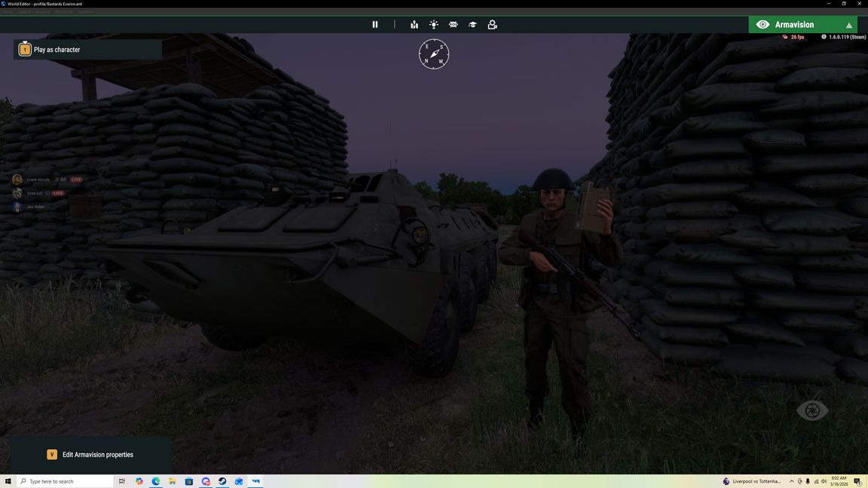This screenshot has width=868, height=488.
Task: Click the compass widget
Action: click(x=434, y=54)
